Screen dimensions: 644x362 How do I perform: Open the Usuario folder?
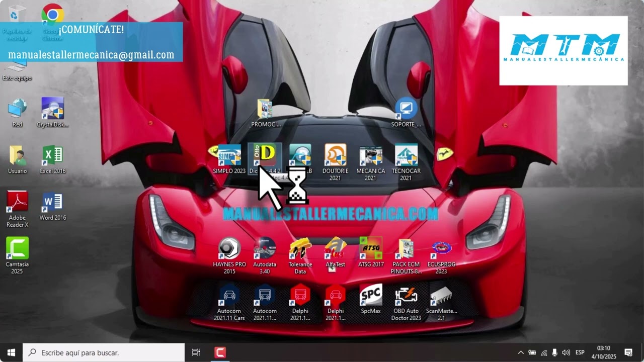[18, 159]
